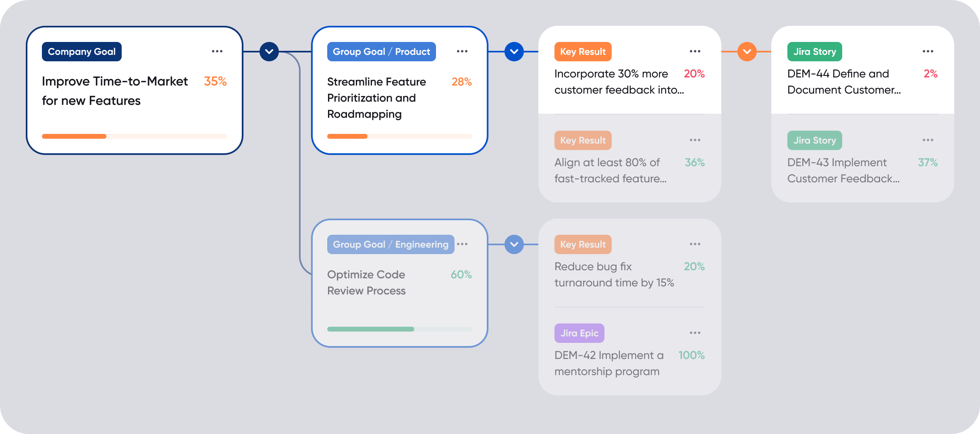Collapse the orange chevron after the Incorporate key result

click(747, 52)
